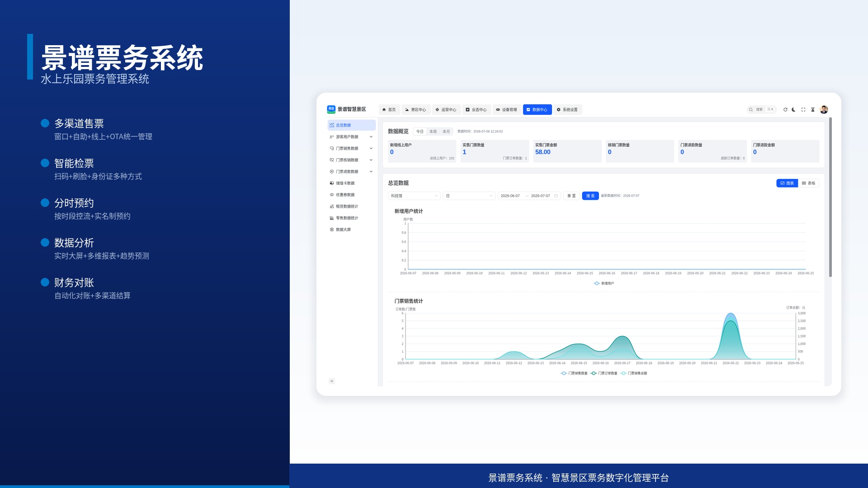Click the 智能检票 slide heading
This screenshot has height=488, width=868.
coord(74,163)
